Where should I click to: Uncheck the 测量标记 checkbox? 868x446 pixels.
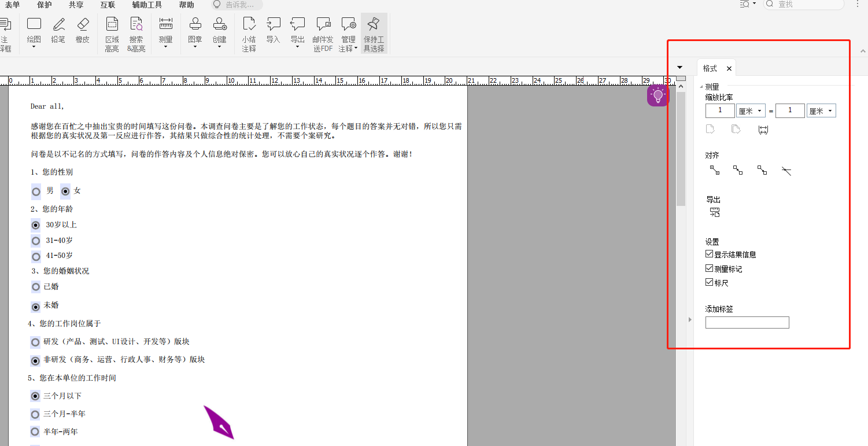(710, 268)
